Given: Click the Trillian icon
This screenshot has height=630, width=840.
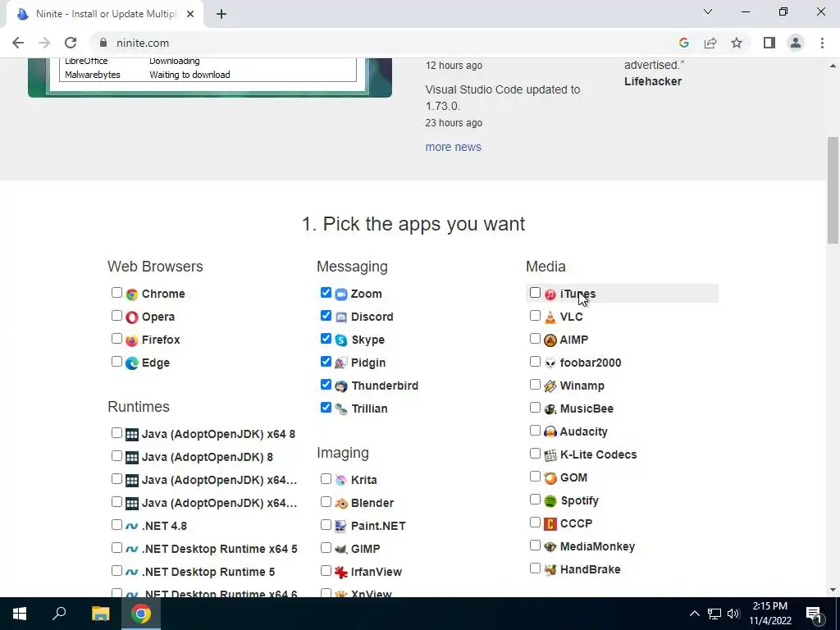Looking at the screenshot, I should 341,409.
